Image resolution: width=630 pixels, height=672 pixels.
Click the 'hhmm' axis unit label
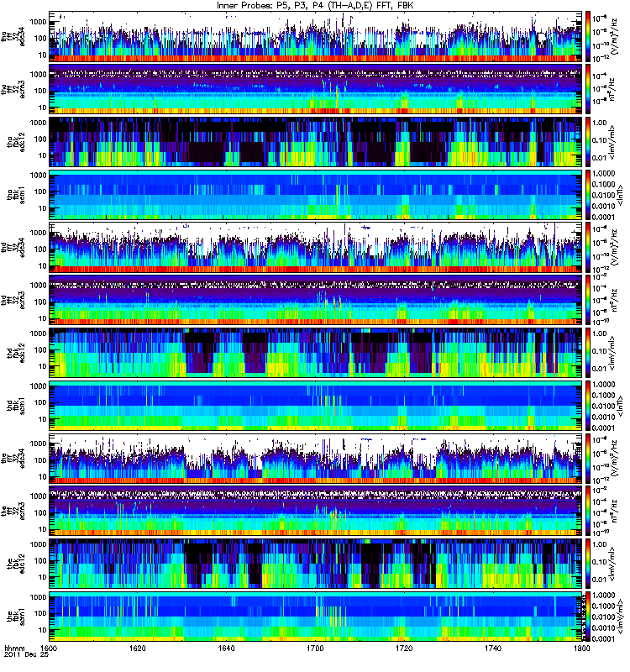[14, 648]
